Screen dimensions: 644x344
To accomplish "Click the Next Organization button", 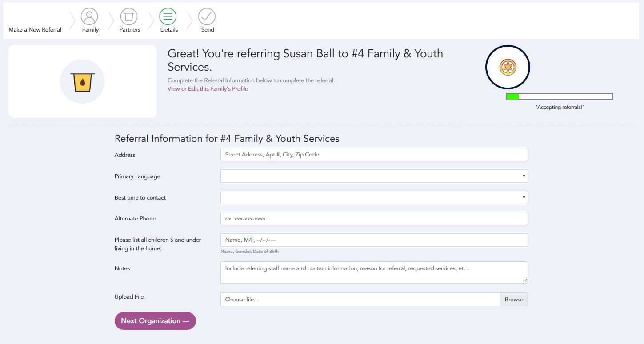I will (x=155, y=321).
